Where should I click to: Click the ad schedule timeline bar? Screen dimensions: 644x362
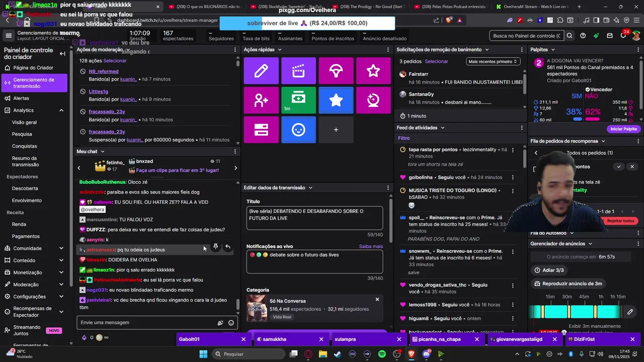pos(576,312)
